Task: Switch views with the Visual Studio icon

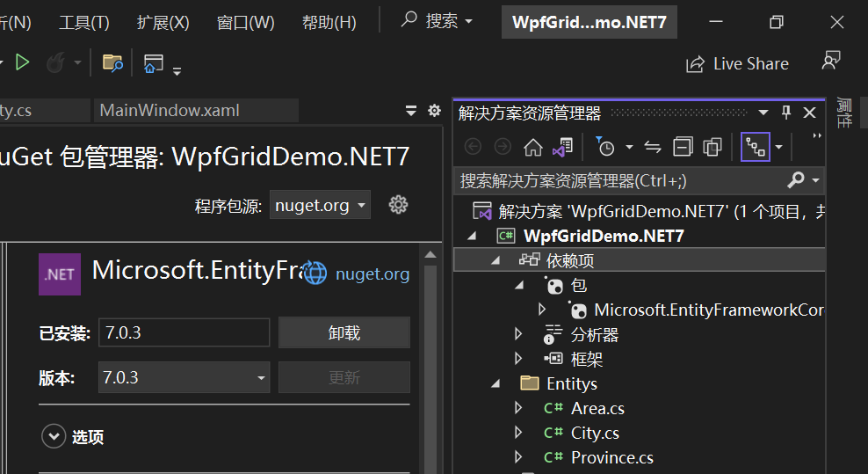Action: point(563,148)
